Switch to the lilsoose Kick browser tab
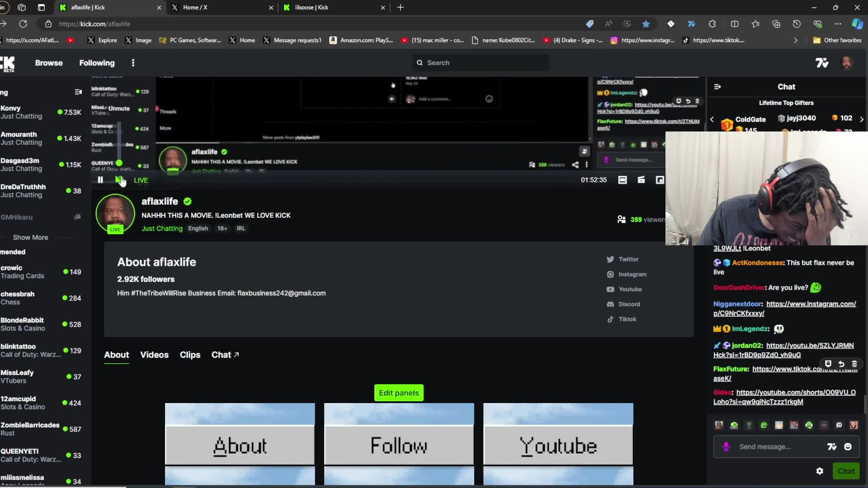The width and height of the screenshot is (868, 488). pos(334,7)
